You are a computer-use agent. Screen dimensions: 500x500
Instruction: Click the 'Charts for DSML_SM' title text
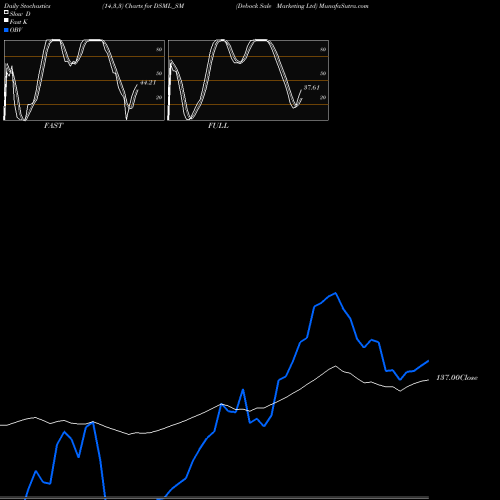pos(154,6)
